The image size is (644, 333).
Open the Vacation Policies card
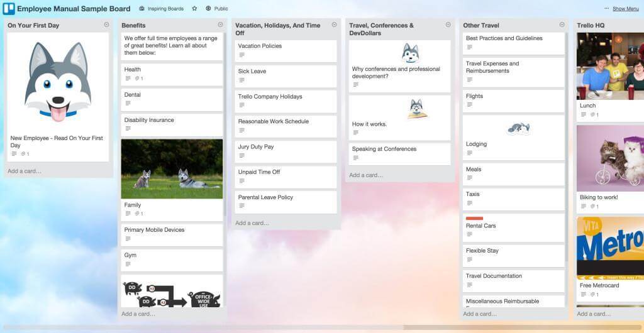coord(286,51)
